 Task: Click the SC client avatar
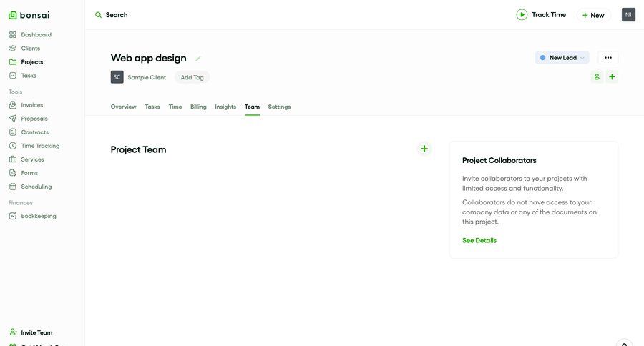click(117, 77)
